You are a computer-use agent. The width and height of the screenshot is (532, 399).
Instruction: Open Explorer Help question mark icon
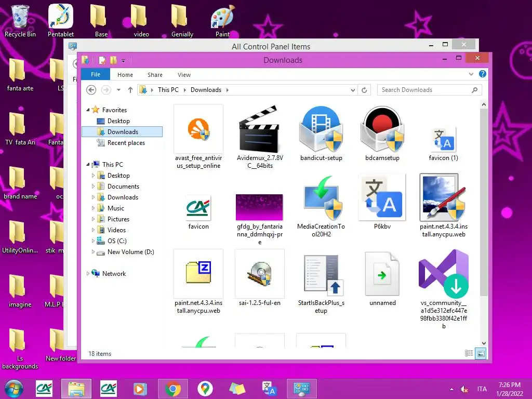pyautogui.click(x=483, y=74)
